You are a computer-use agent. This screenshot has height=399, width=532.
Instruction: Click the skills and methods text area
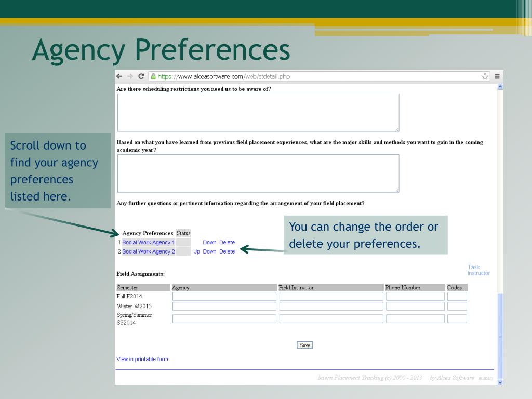click(x=258, y=174)
